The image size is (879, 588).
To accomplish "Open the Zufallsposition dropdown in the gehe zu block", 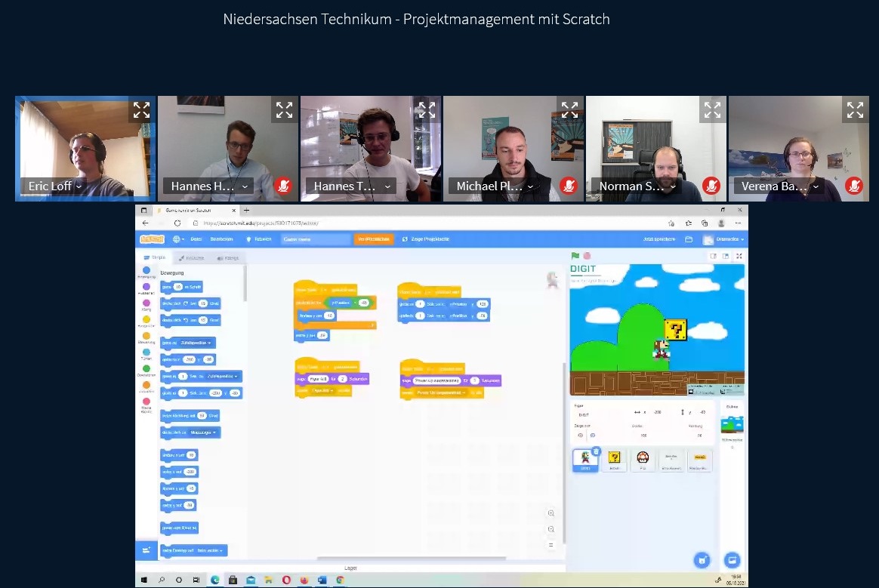I will [195, 343].
